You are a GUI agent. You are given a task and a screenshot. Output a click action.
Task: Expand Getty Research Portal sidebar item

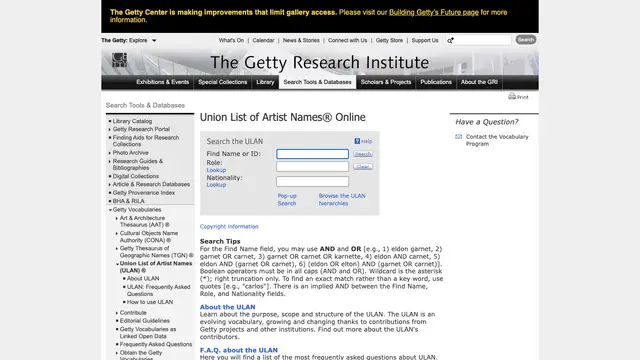point(110,129)
